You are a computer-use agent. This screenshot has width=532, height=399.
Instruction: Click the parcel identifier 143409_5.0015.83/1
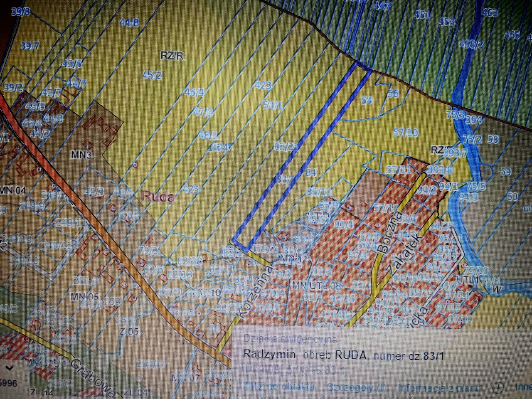(x=294, y=370)
